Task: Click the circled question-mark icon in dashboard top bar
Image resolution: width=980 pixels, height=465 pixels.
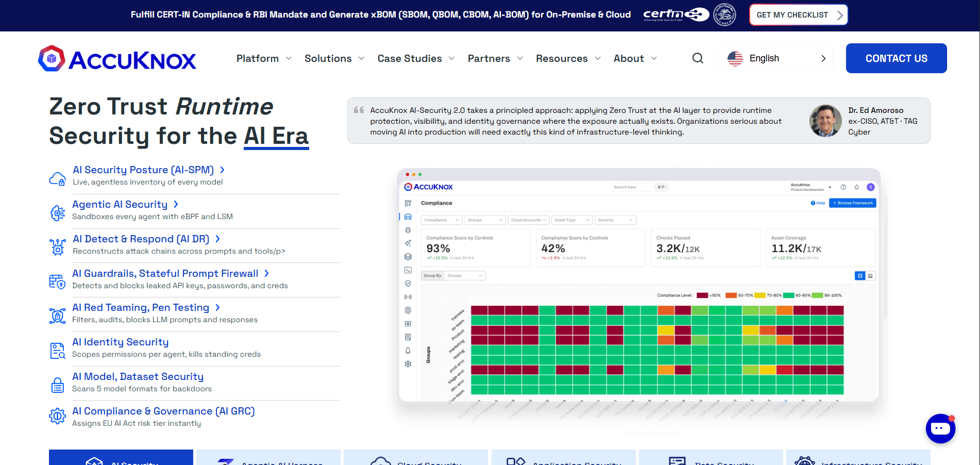Action: click(843, 187)
